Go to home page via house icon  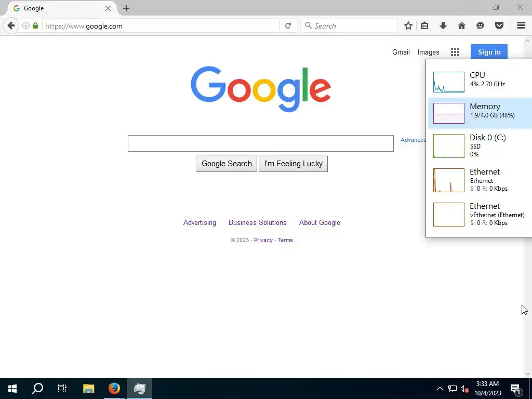tap(462, 26)
